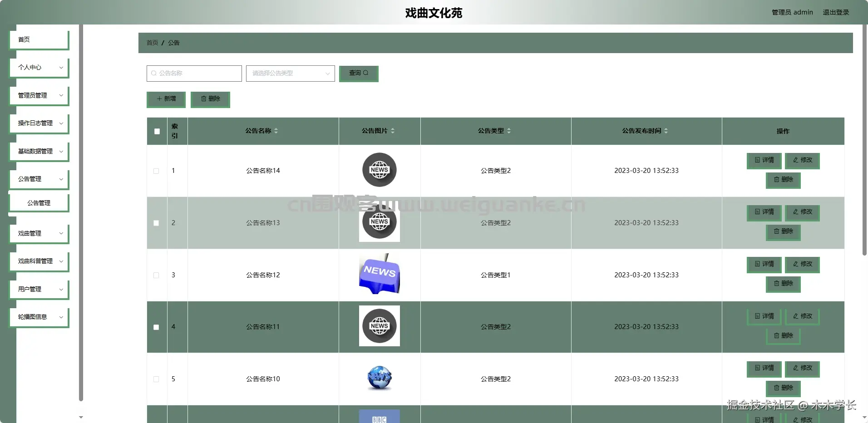Click 修改 for 公告名称13
This screenshot has width=868, height=423.
[x=802, y=212]
